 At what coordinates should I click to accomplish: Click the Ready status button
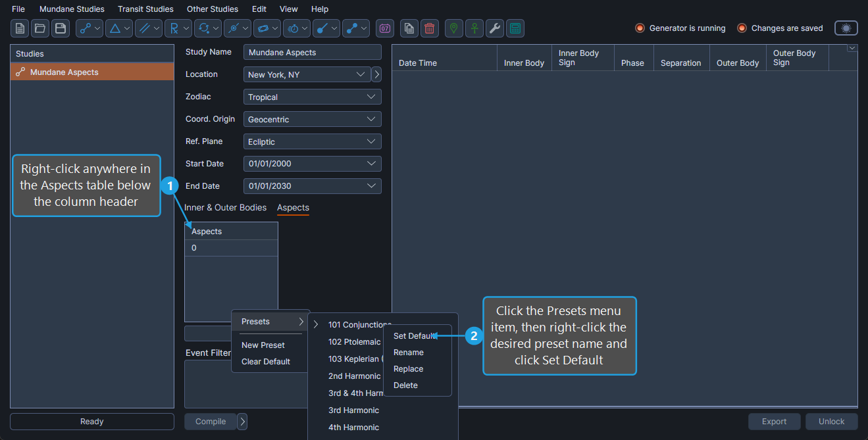(92, 422)
